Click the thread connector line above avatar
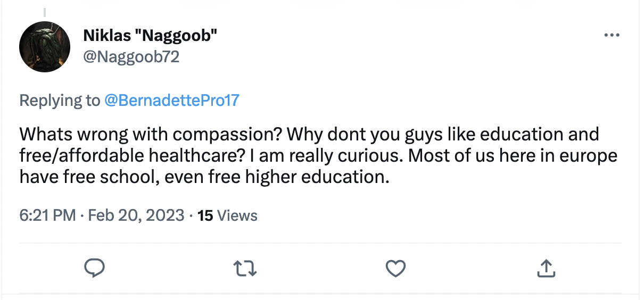 pos(45,12)
